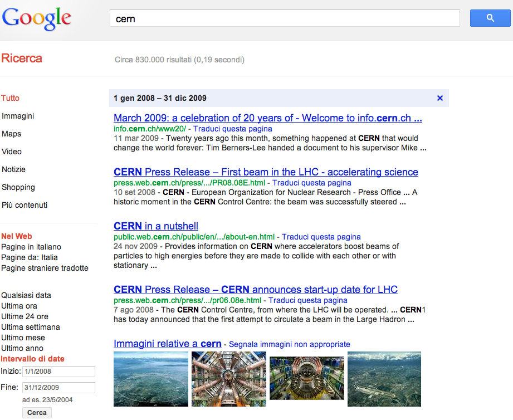Open CERN announces start-up date result

[x=256, y=290]
